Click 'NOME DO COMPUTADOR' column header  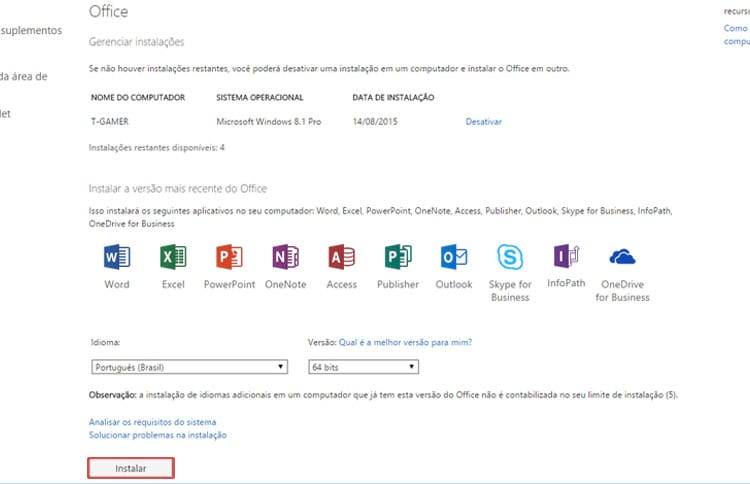[138, 98]
